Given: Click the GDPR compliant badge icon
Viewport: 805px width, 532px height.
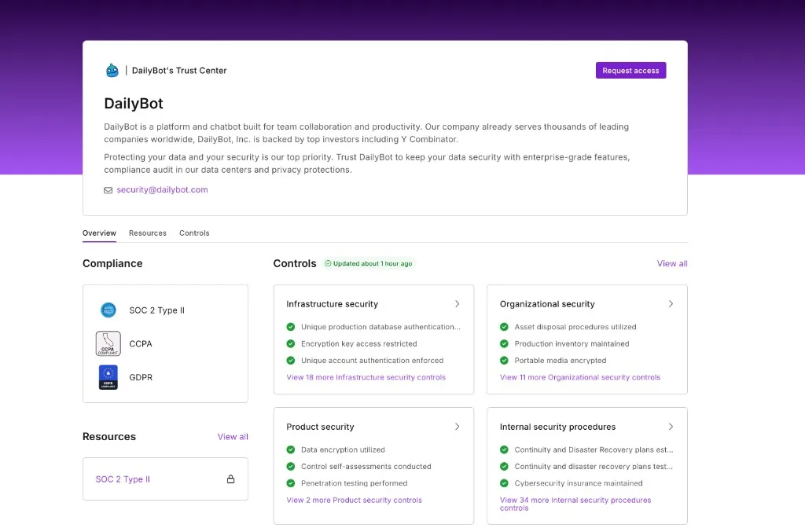Looking at the screenshot, I should tap(108, 377).
